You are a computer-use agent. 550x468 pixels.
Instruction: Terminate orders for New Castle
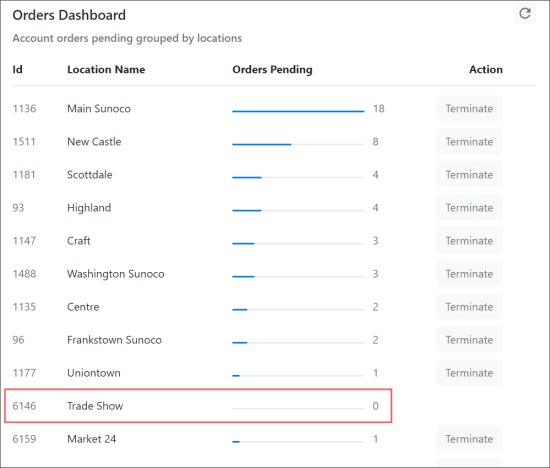click(469, 141)
